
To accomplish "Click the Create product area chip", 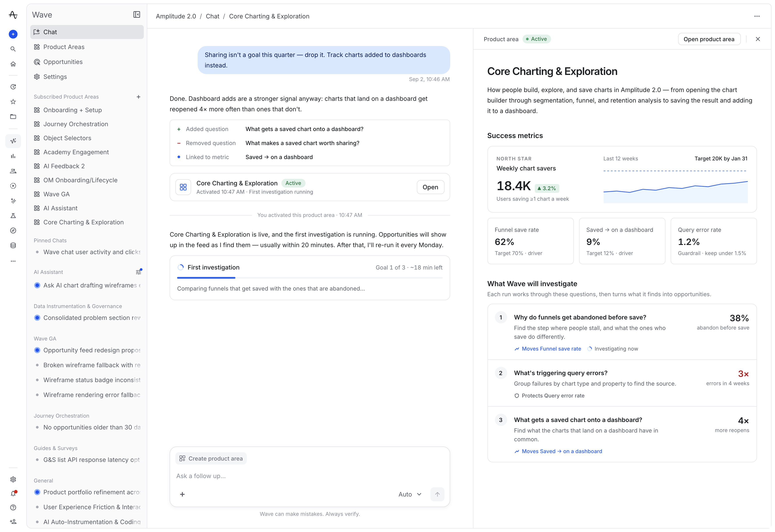I will coord(211,458).
